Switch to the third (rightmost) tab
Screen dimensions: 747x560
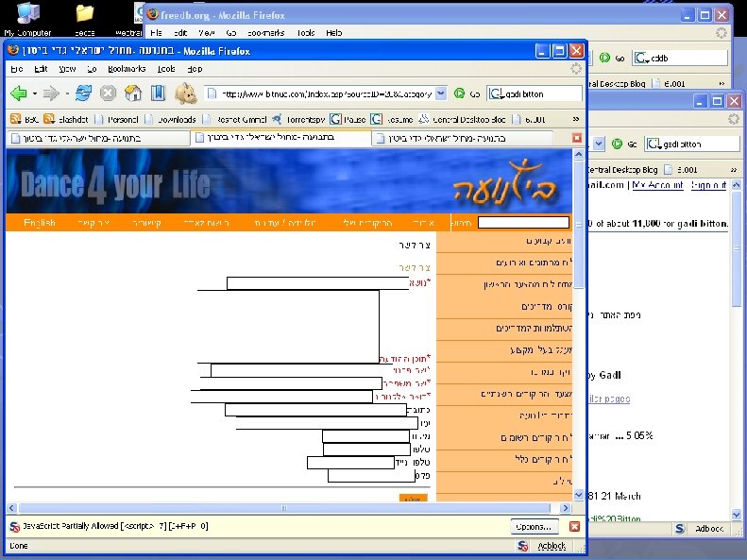click(462, 138)
